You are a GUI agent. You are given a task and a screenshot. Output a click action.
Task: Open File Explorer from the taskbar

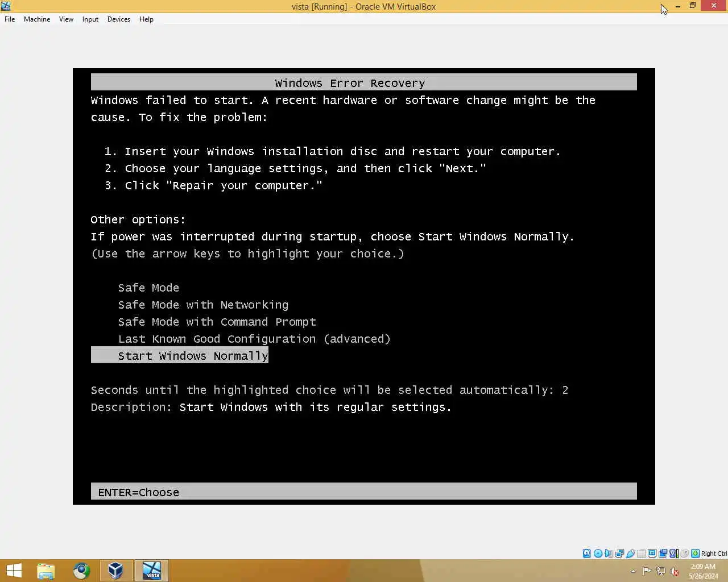tap(46, 571)
